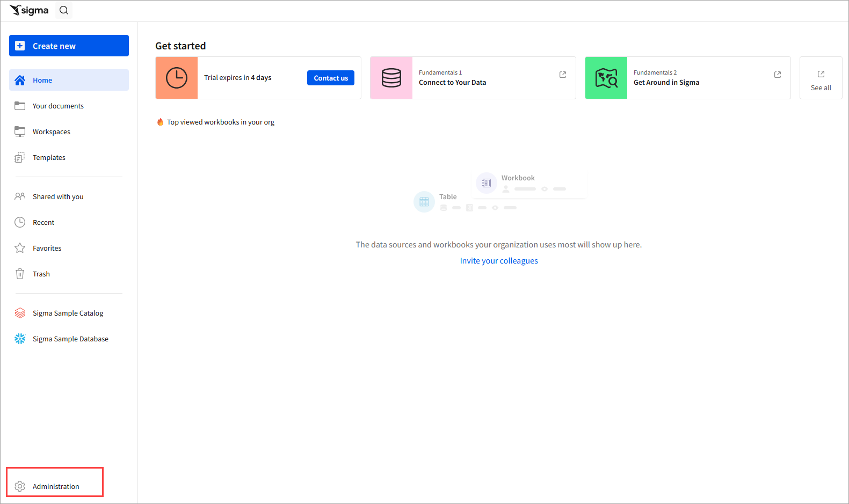The height and width of the screenshot is (504, 849).
Task: Click the Trash bin icon
Action: [20, 274]
